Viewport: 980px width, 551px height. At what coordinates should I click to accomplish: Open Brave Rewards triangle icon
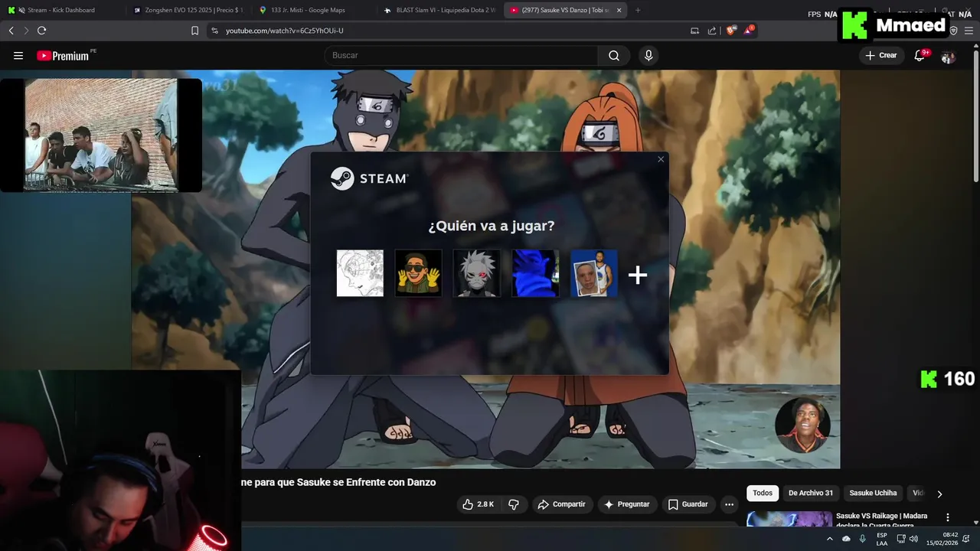point(749,31)
